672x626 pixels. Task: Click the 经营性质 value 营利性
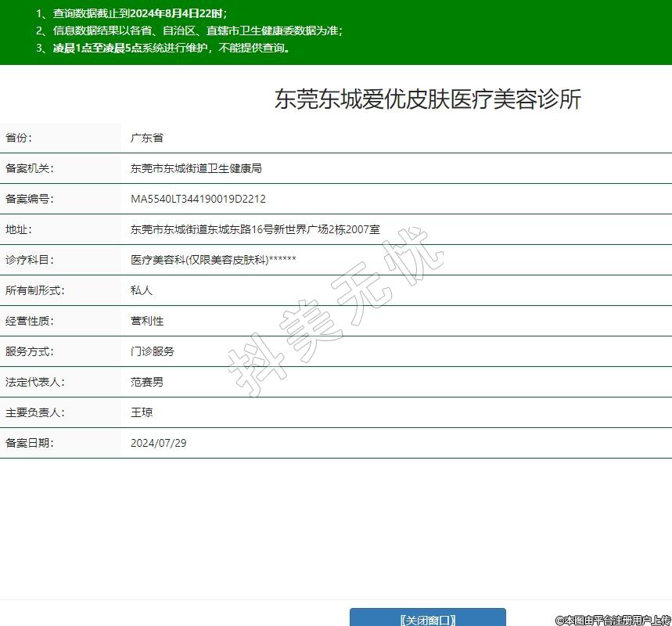147,321
